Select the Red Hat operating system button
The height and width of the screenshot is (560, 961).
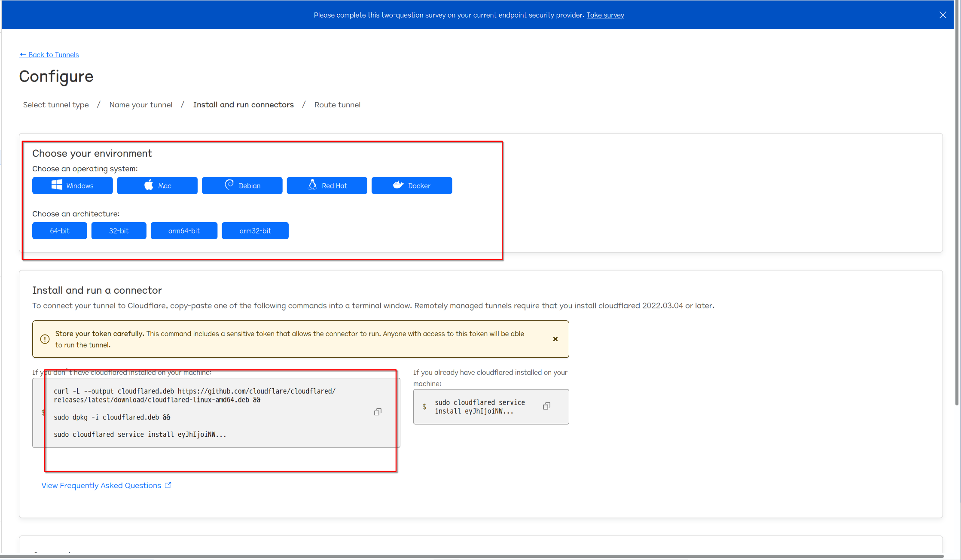click(x=327, y=186)
